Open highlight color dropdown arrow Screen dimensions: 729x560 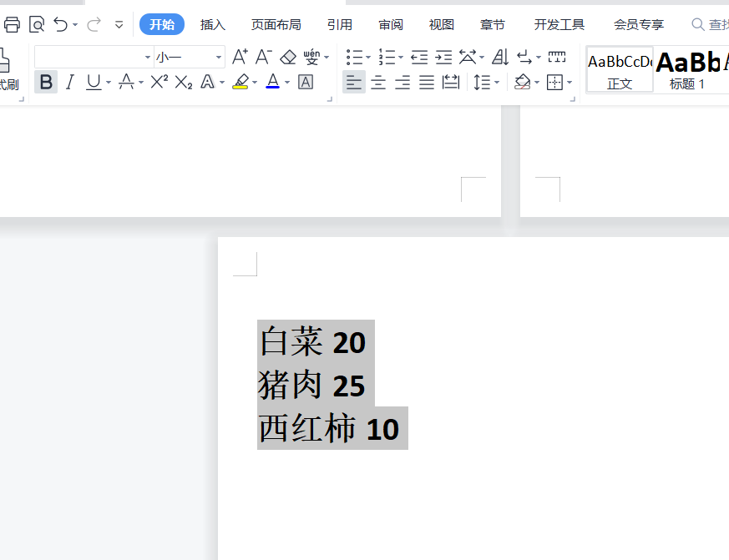(x=255, y=83)
